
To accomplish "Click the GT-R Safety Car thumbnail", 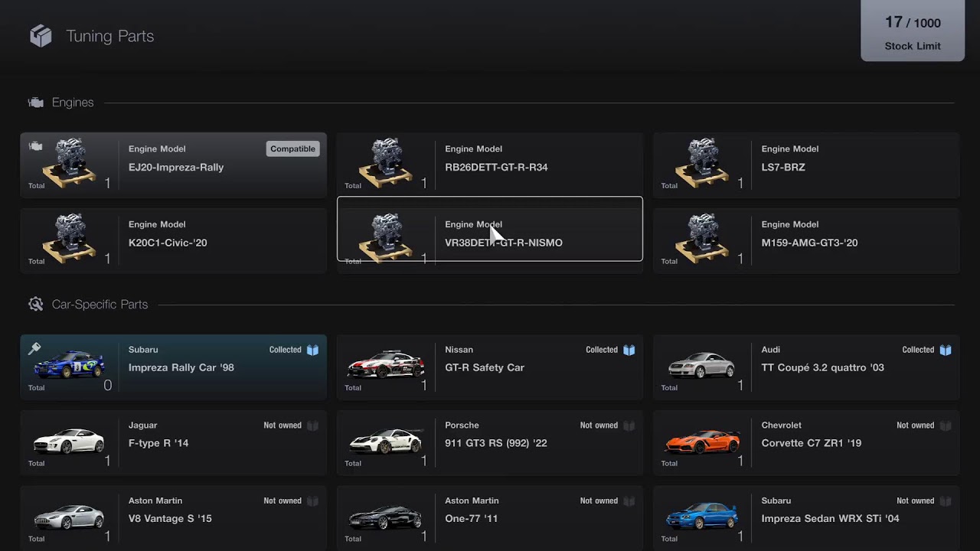I will pyautogui.click(x=386, y=365).
